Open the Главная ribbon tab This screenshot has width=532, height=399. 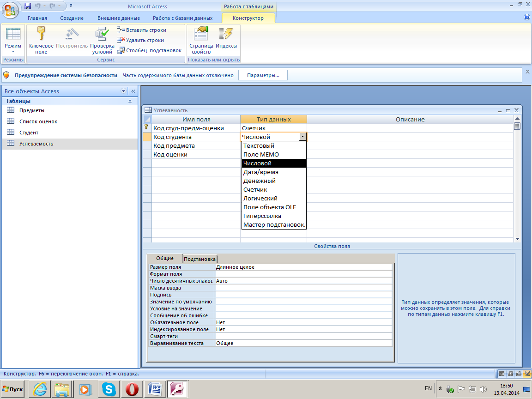coord(37,18)
